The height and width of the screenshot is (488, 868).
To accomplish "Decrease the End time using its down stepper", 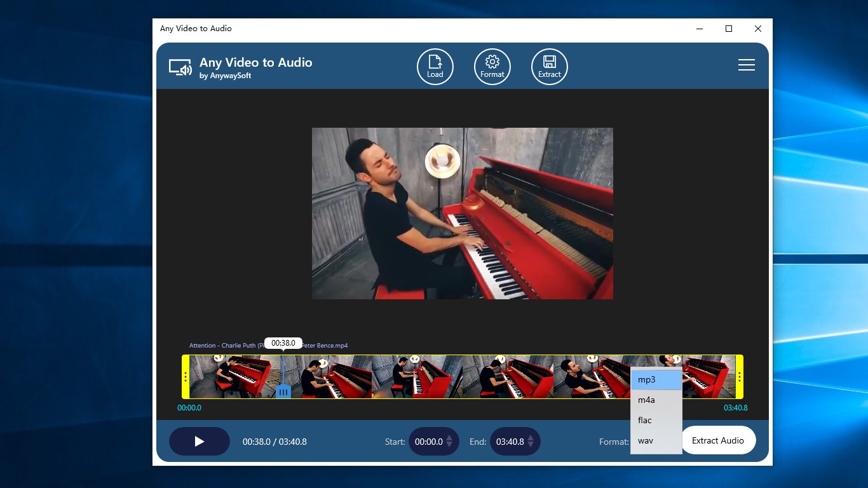I will (x=532, y=444).
